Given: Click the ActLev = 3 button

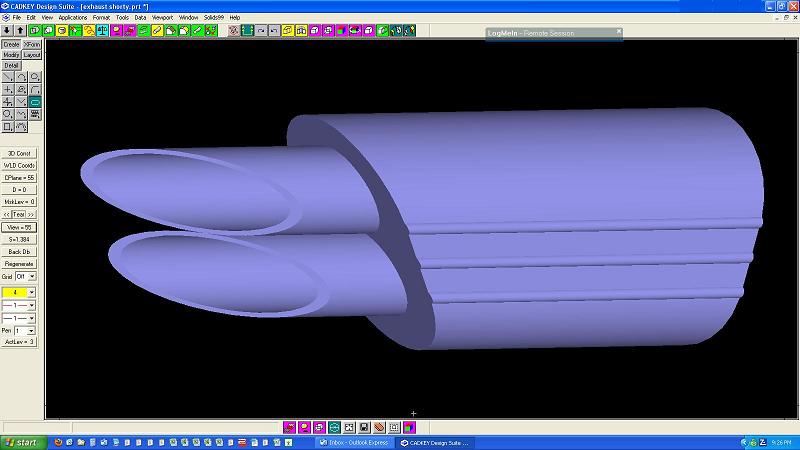Looking at the screenshot, I should (19, 342).
